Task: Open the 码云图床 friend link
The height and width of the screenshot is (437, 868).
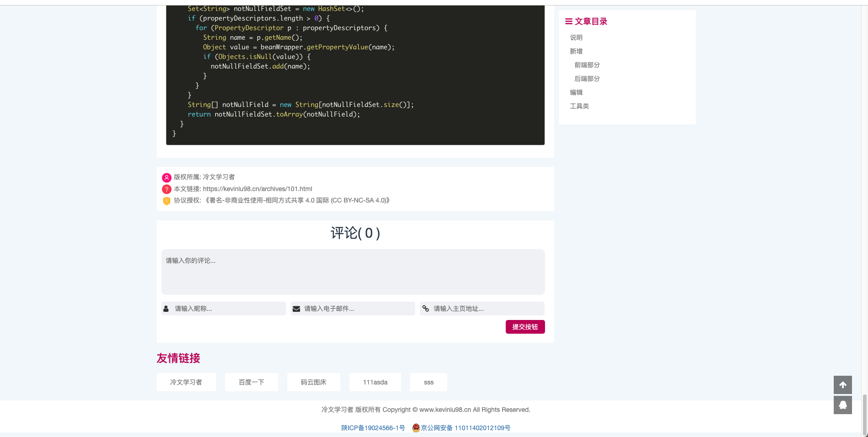Action: click(313, 382)
